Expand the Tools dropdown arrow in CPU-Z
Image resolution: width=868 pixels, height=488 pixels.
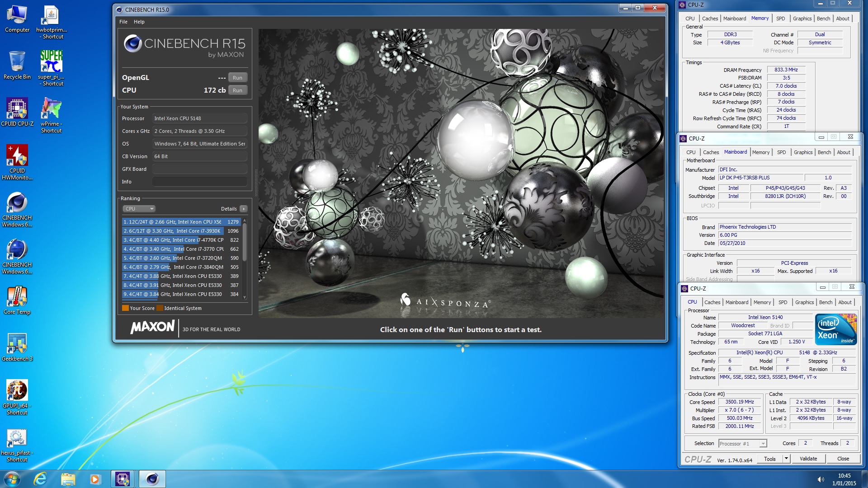pyautogui.click(x=786, y=459)
